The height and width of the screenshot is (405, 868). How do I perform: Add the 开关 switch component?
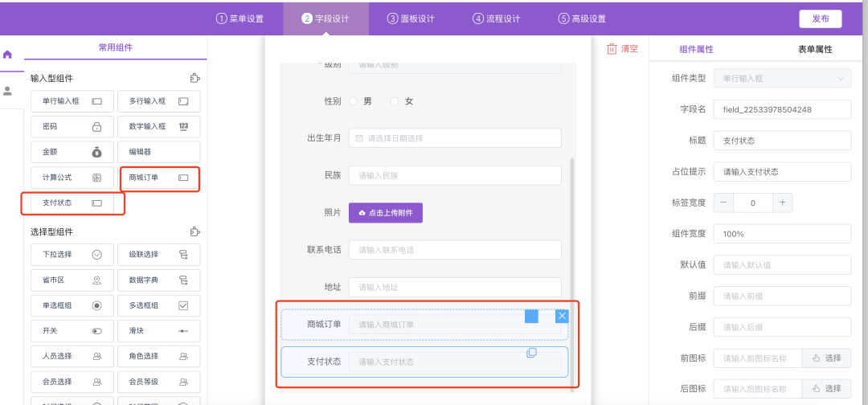coord(72,330)
